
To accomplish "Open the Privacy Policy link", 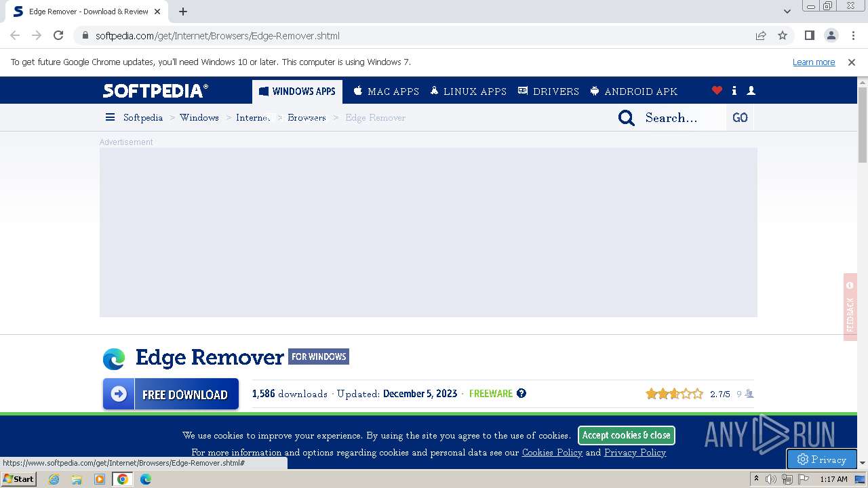I will (635, 453).
